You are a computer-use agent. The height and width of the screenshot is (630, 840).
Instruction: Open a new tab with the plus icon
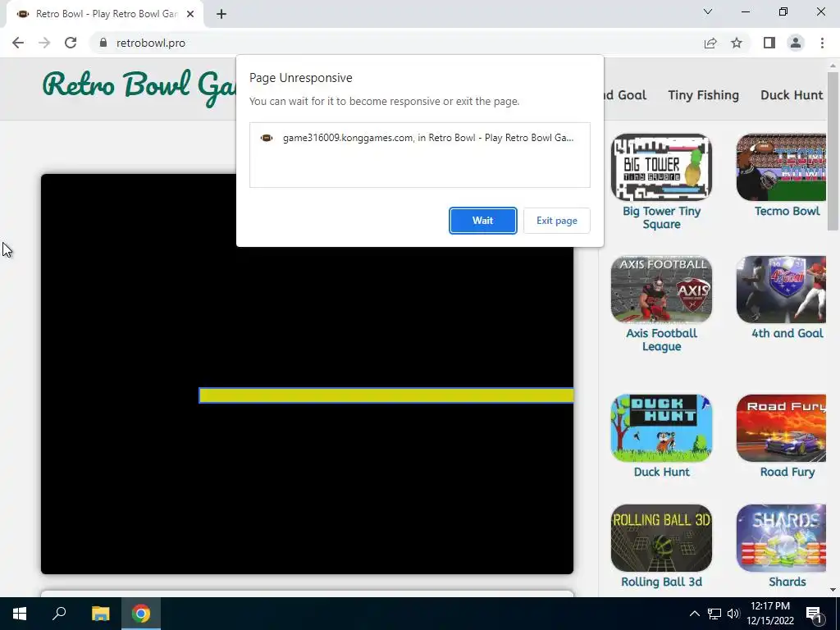(x=221, y=14)
